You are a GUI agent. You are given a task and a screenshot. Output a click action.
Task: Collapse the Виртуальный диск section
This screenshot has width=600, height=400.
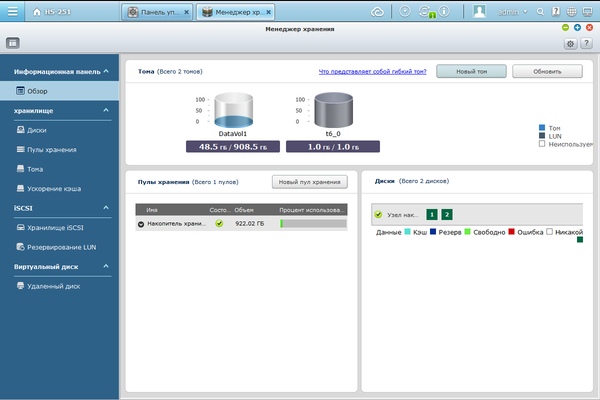click(x=106, y=266)
